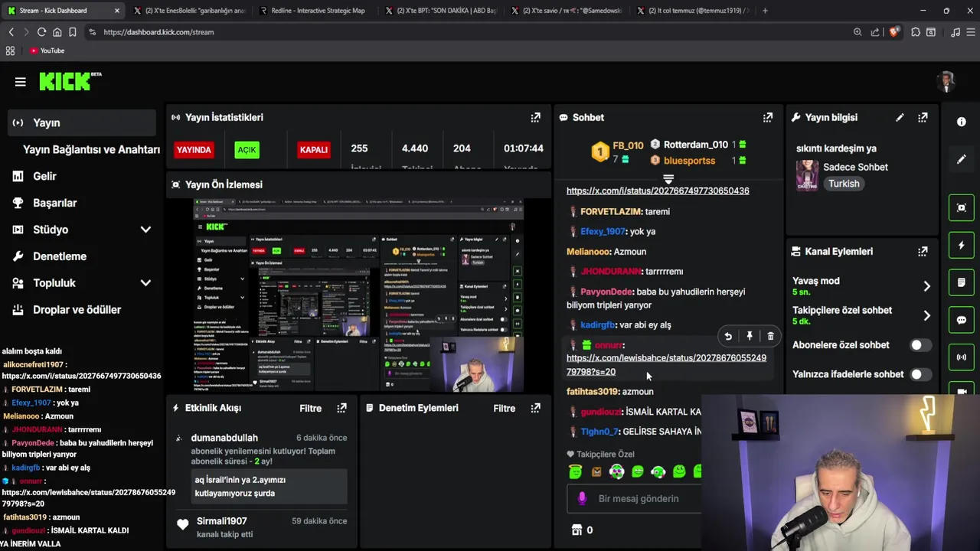Open Gelir in sidebar
This screenshot has width=980, height=551.
point(82,176)
